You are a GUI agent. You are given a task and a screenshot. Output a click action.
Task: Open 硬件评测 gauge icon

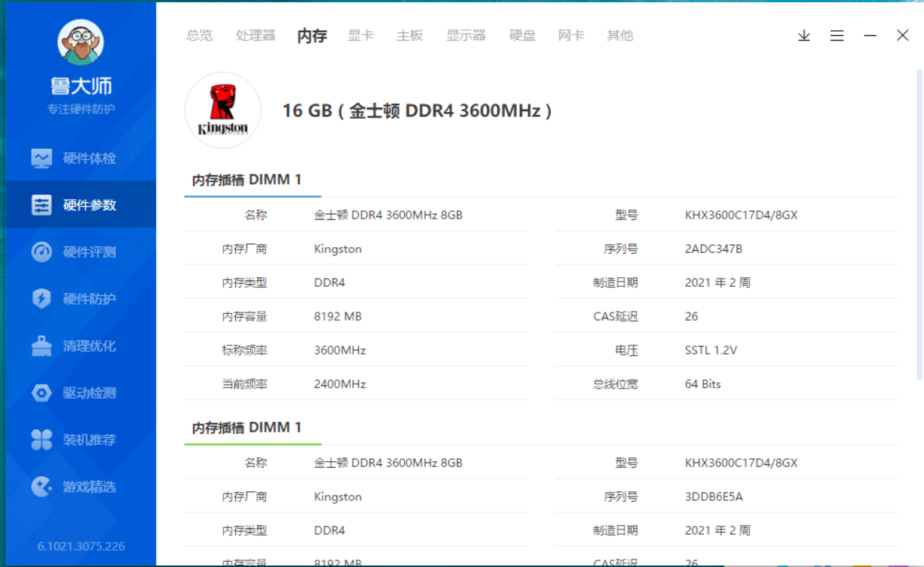tap(41, 252)
